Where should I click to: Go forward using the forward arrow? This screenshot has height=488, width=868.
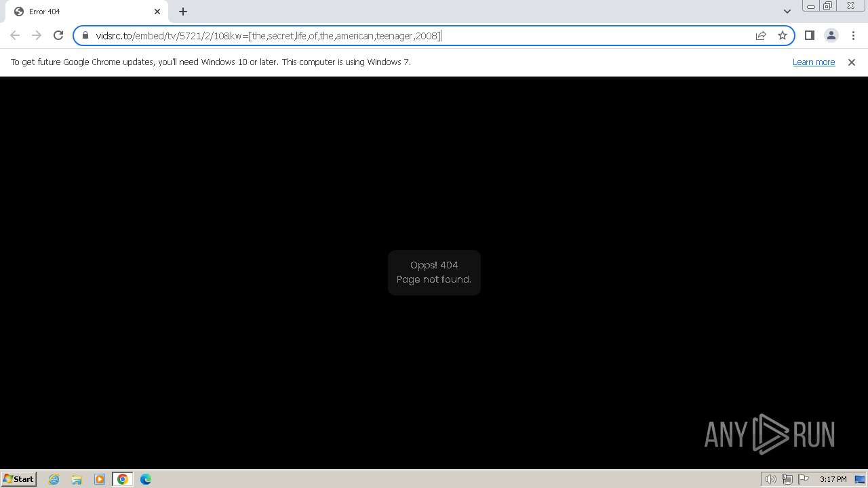coord(37,35)
